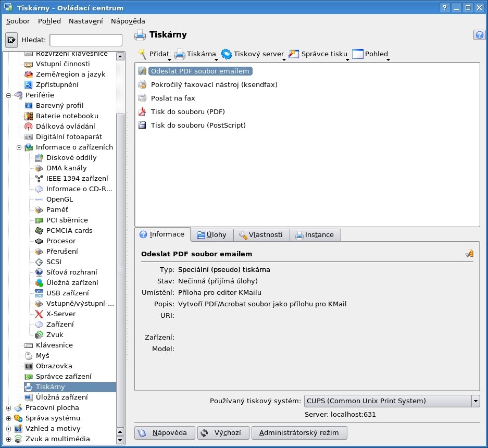Image resolution: width=488 pixels, height=448 pixels.
Task: Click the PCI sběrnice icon
Action: click(39, 220)
